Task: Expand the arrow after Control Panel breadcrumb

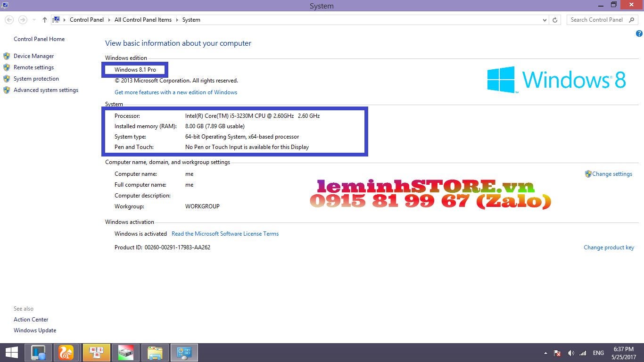Action: pos(109,20)
